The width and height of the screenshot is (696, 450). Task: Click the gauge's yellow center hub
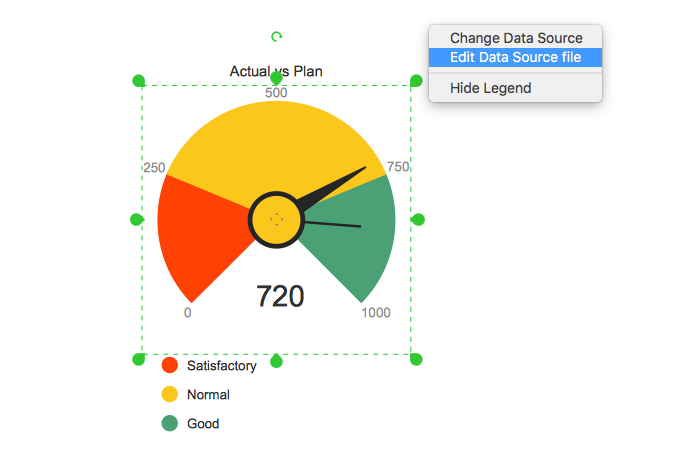click(276, 219)
